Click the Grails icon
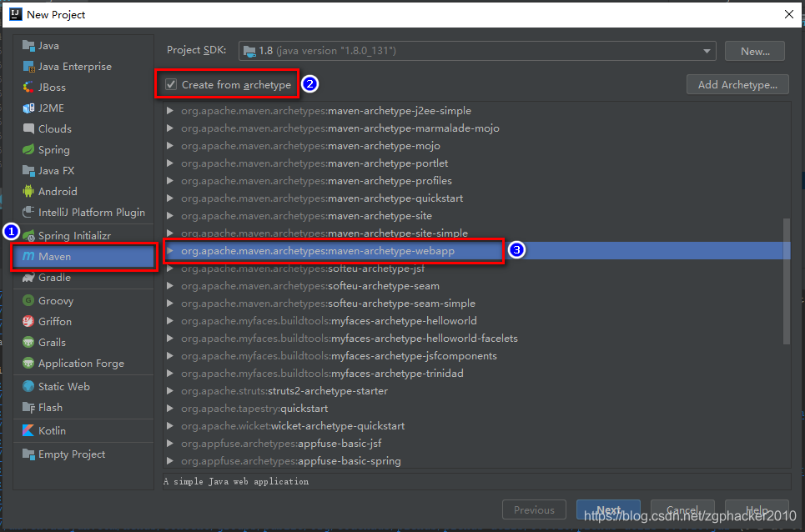This screenshot has height=532, width=805. (28, 342)
